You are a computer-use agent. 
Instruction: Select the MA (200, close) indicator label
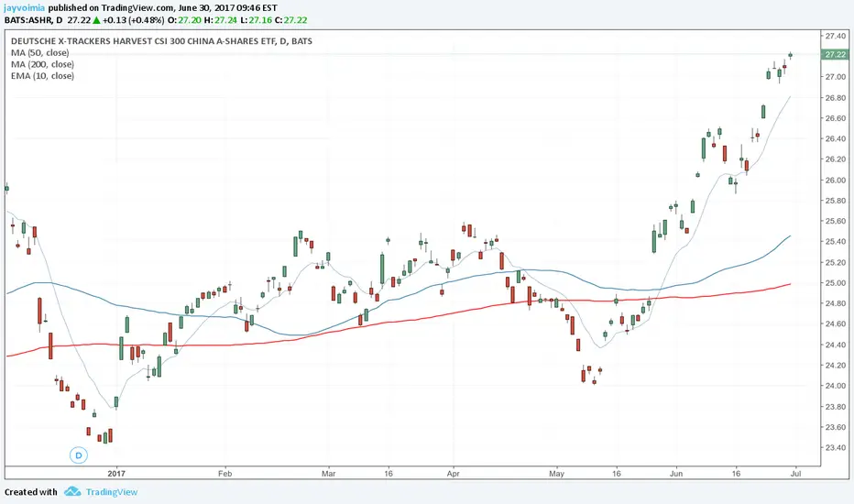(x=42, y=64)
